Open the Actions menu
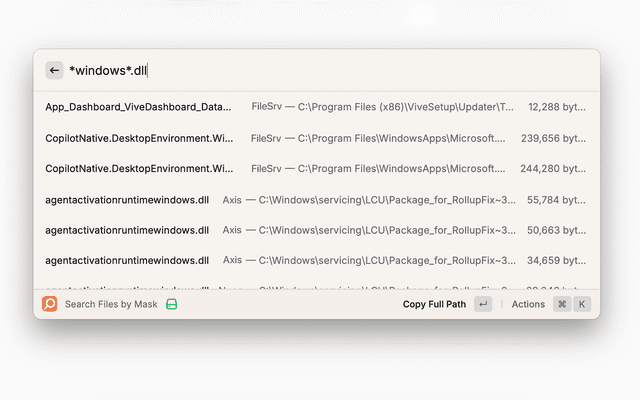The height and width of the screenshot is (400, 640). pos(528,304)
